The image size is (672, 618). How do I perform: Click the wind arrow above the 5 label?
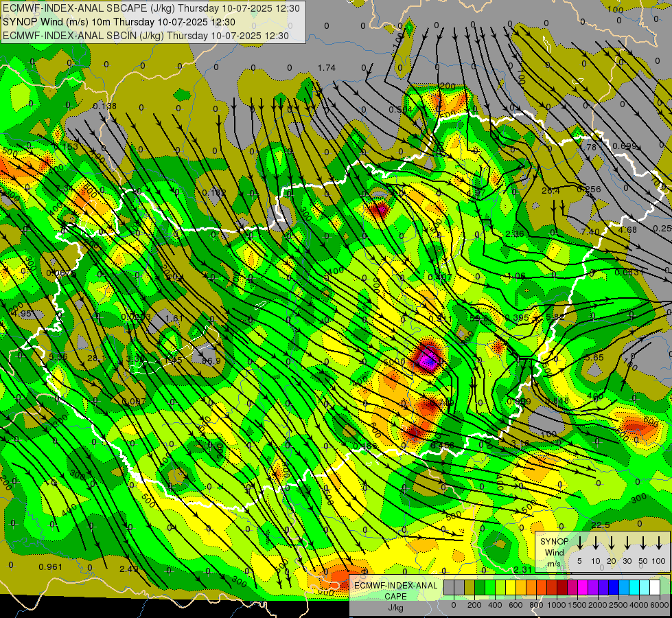tap(579, 542)
